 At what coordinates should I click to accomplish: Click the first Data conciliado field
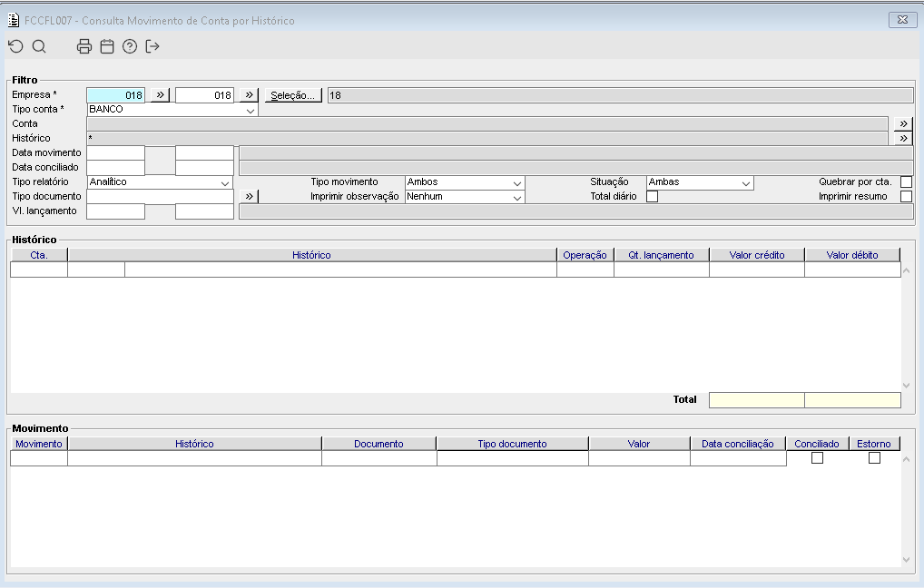[115, 167]
